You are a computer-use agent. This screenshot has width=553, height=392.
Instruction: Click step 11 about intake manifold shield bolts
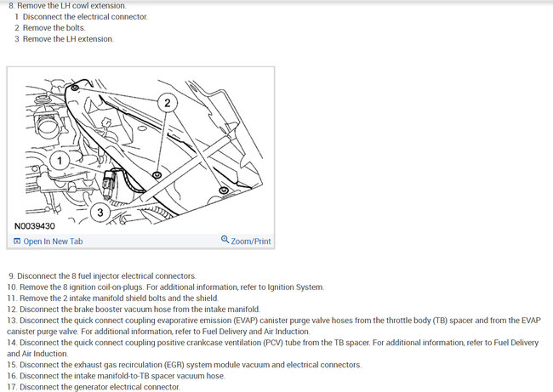point(113,298)
